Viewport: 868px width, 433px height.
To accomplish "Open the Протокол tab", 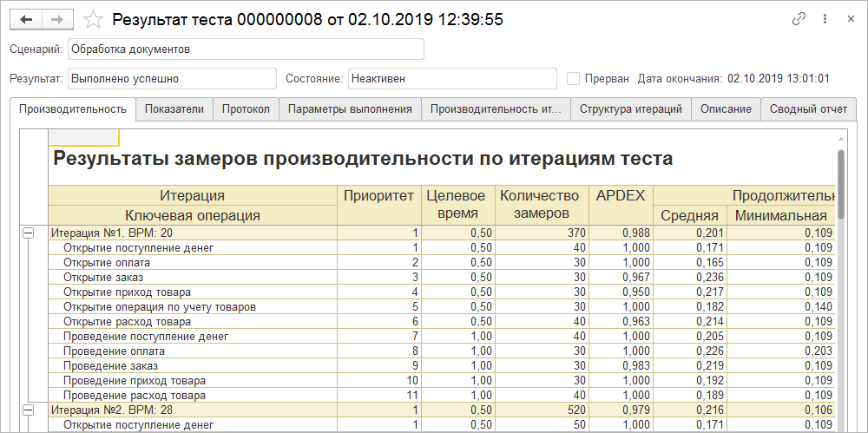I will tap(246, 109).
